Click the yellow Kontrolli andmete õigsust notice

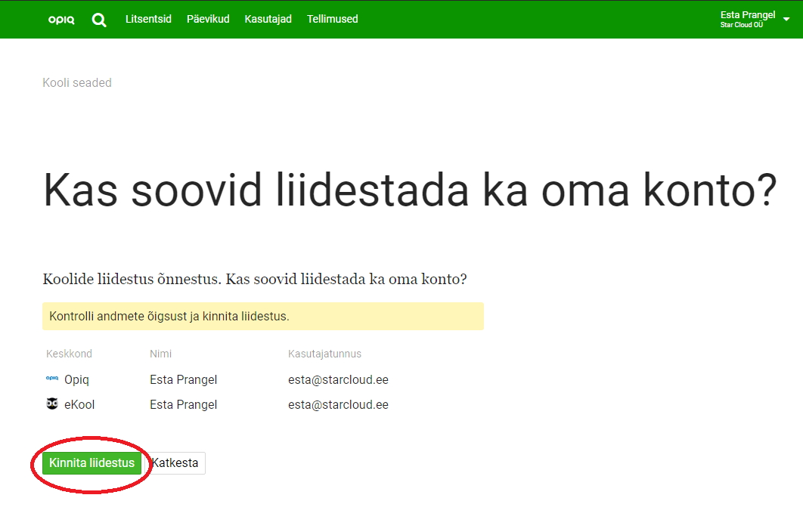click(262, 316)
